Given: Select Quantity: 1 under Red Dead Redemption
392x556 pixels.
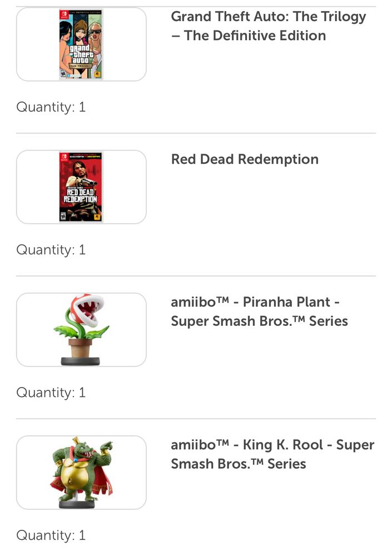Looking at the screenshot, I should pyautogui.click(x=51, y=250).
